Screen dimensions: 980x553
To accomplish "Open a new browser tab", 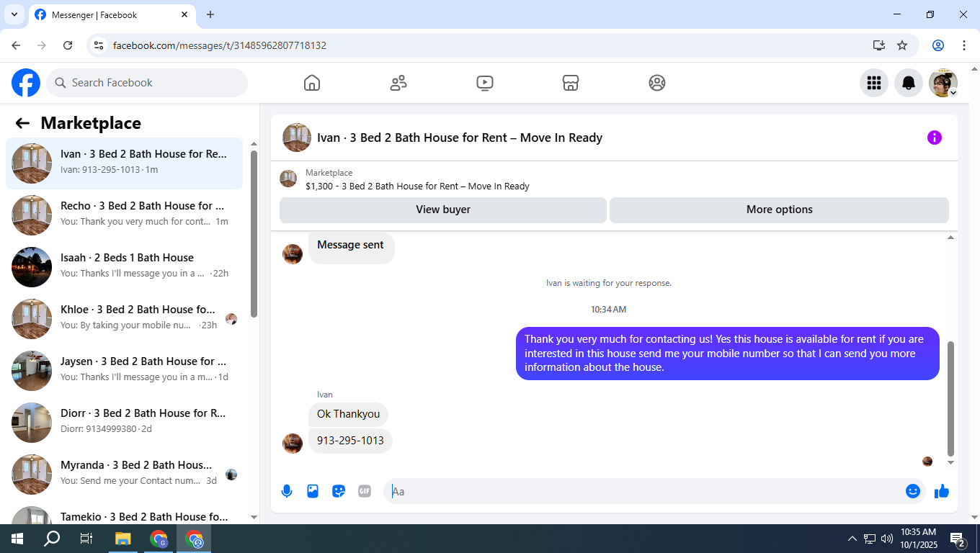I will tap(210, 14).
